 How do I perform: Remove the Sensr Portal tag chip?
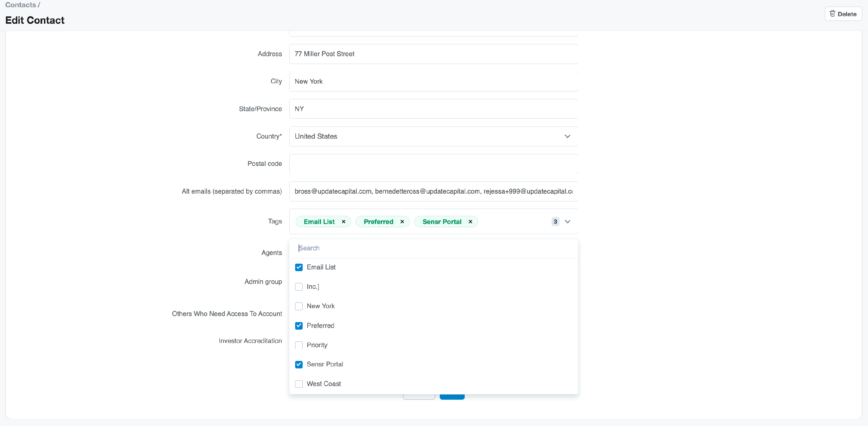470,221
